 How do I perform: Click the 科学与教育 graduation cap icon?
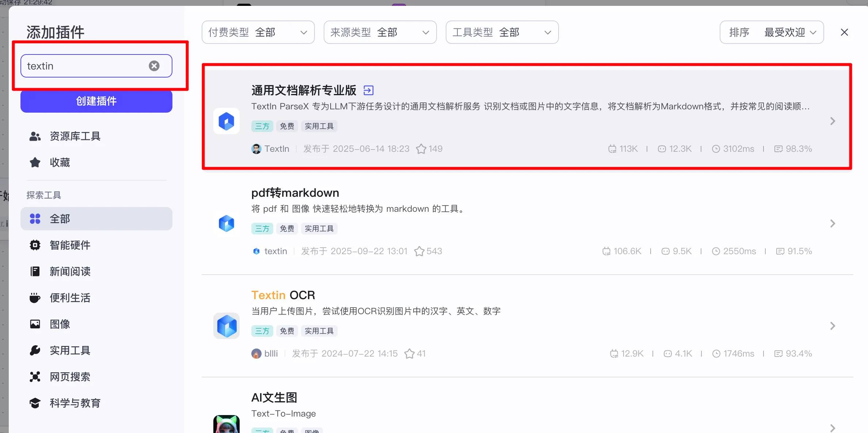coord(35,403)
